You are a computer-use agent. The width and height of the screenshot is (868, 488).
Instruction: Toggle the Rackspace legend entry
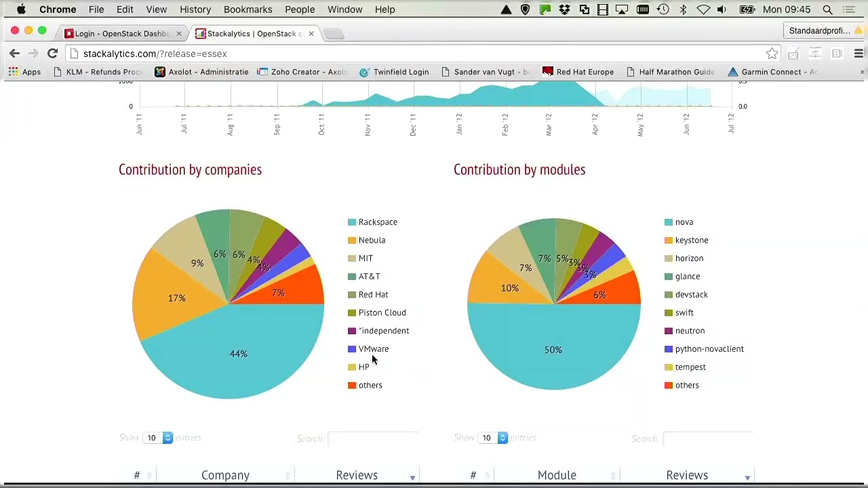[x=372, y=222]
